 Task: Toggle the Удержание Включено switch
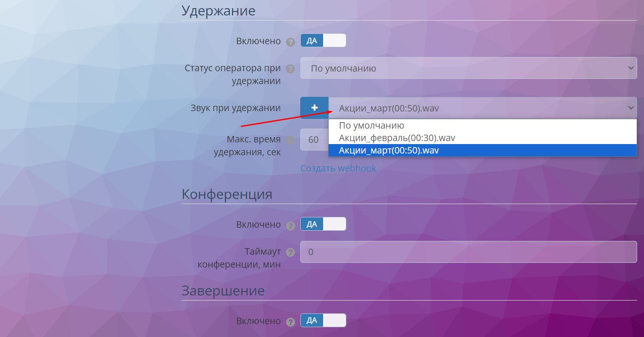[323, 41]
